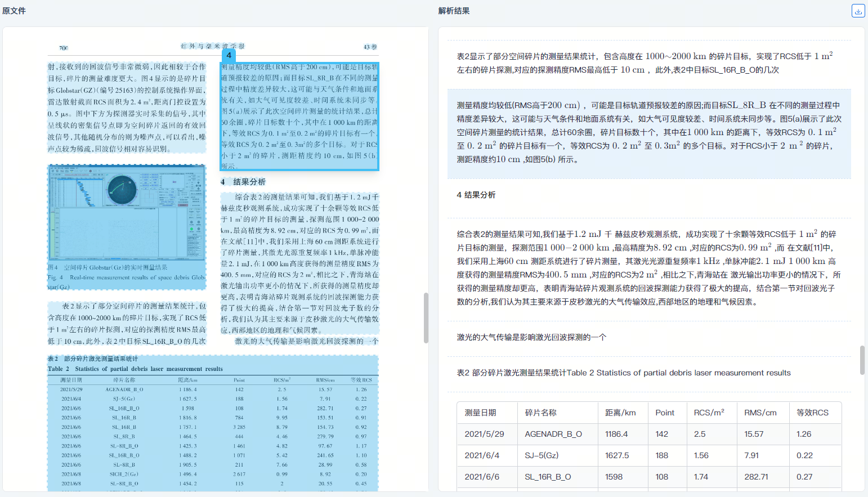
Task: Click the 'RMS/cm' column header in parsed table
Action: [760, 413]
